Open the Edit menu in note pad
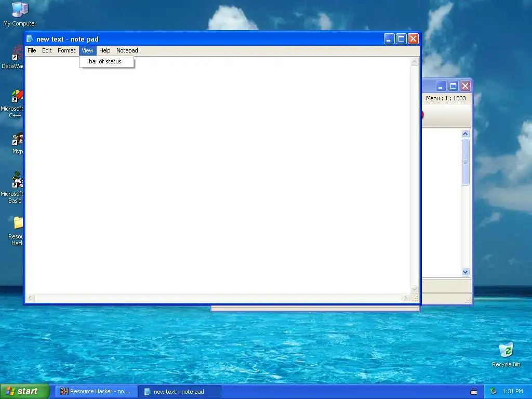 tap(47, 50)
